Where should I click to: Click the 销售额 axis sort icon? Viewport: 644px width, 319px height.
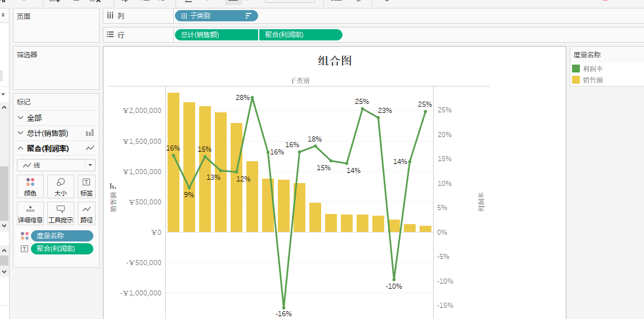click(x=113, y=185)
